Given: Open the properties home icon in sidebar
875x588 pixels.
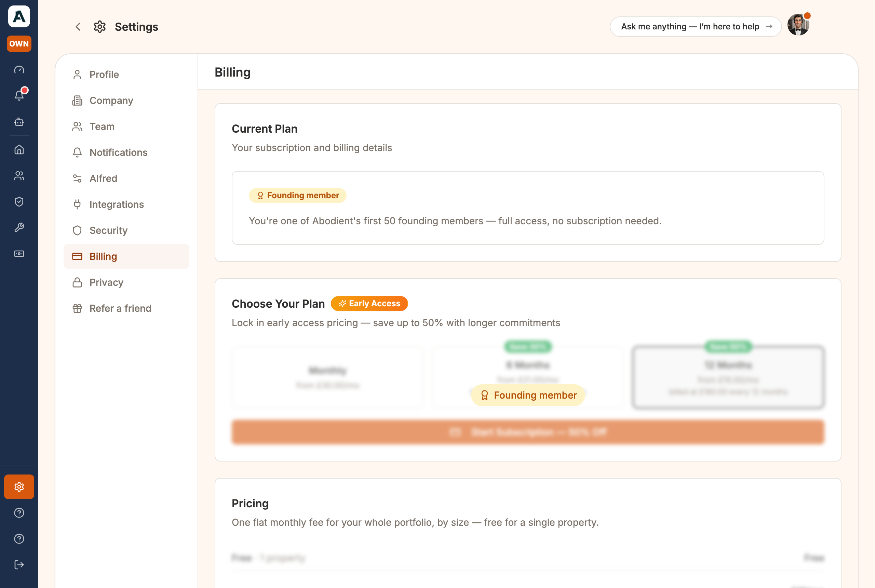Looking at the screenshot, I should pyautogui.click(x=19, y=150).
